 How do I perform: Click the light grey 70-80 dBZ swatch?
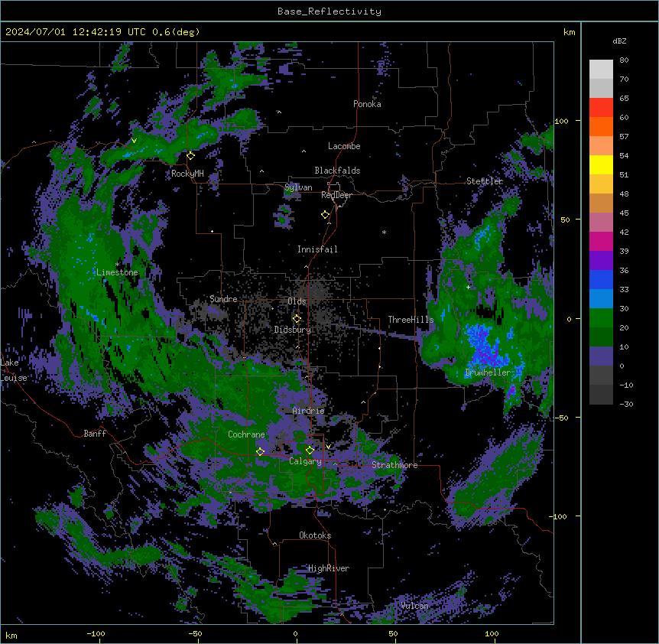pyautogui.click(x=601, y=70)
